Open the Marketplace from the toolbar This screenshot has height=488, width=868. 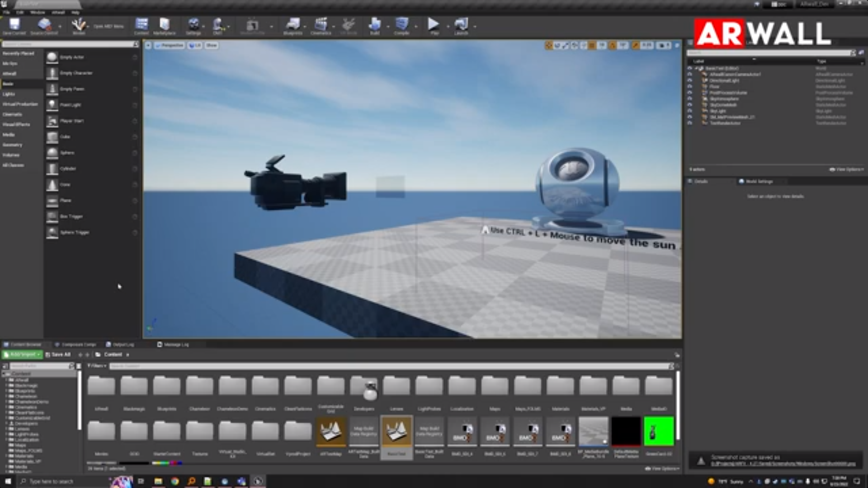click(x=165, y=25)
